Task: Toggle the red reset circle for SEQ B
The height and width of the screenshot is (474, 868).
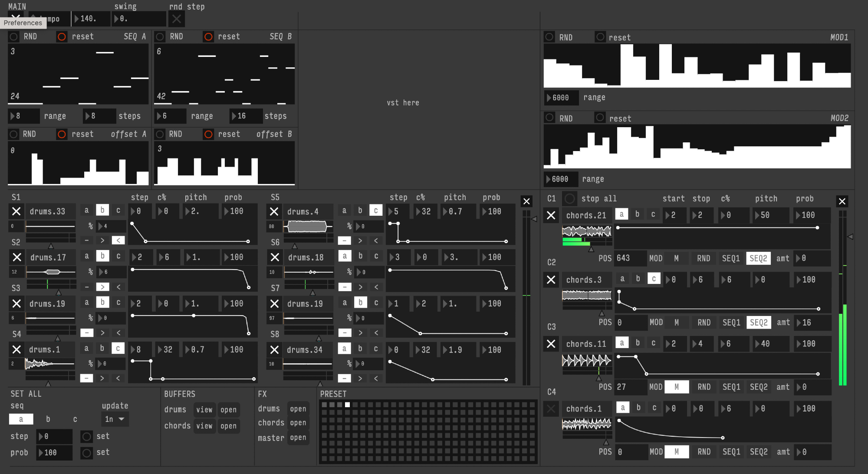Action: pos(208,36)
